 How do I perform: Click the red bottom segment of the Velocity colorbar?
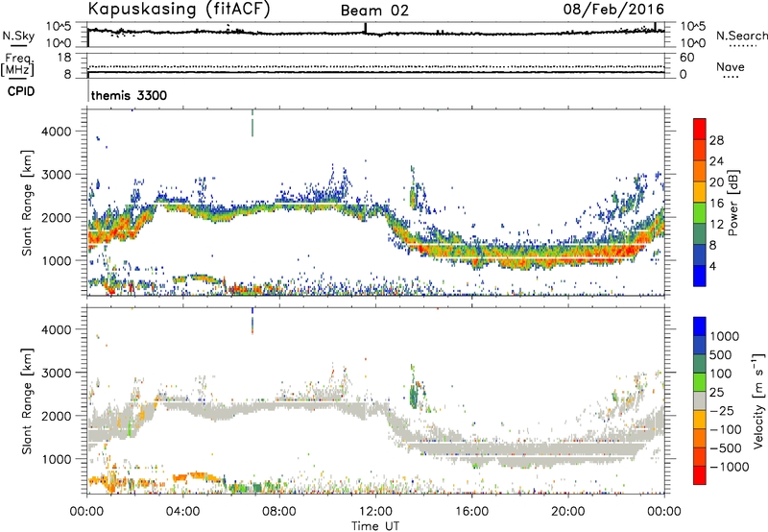tap(700, 475)
